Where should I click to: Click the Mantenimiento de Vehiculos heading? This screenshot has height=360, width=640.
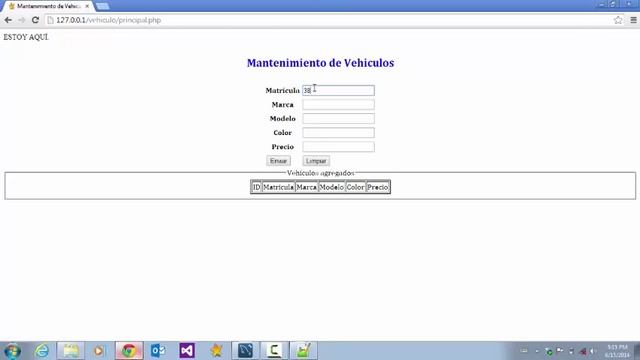point(320,63)
